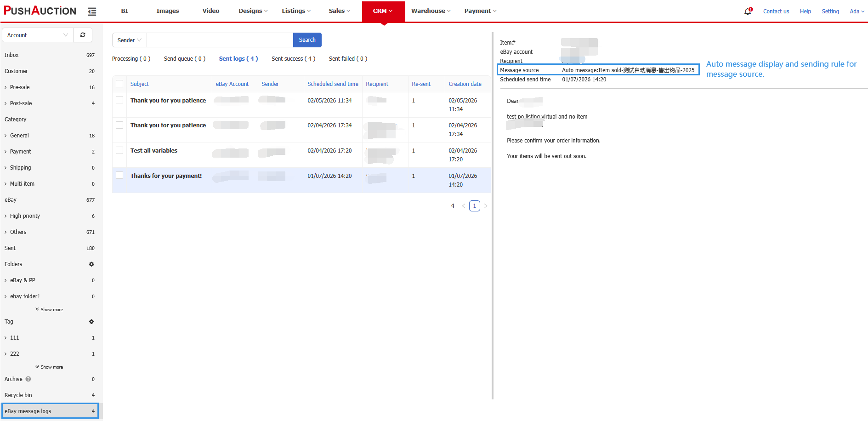Click the notification bell icon
Viewport: 868px width, 421px height.
[x=748, y=11]
